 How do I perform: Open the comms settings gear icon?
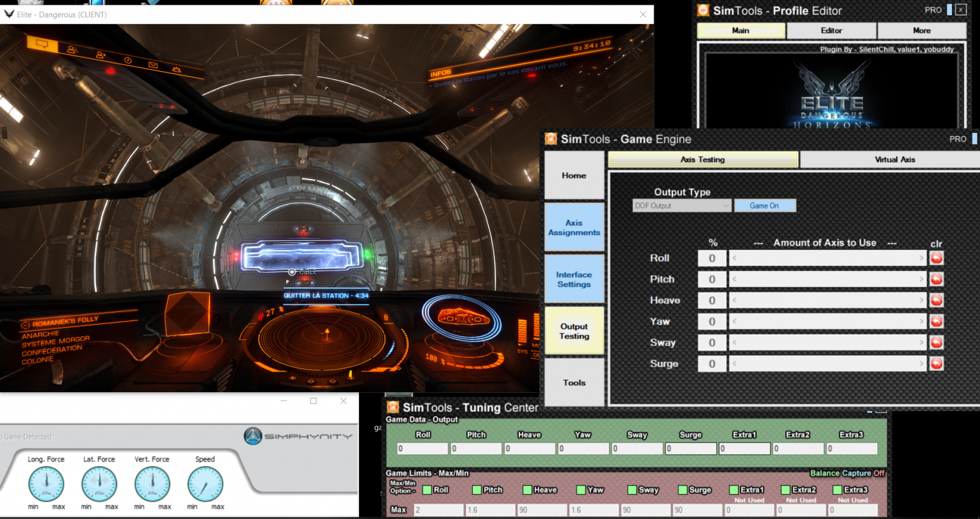[176, 70]
